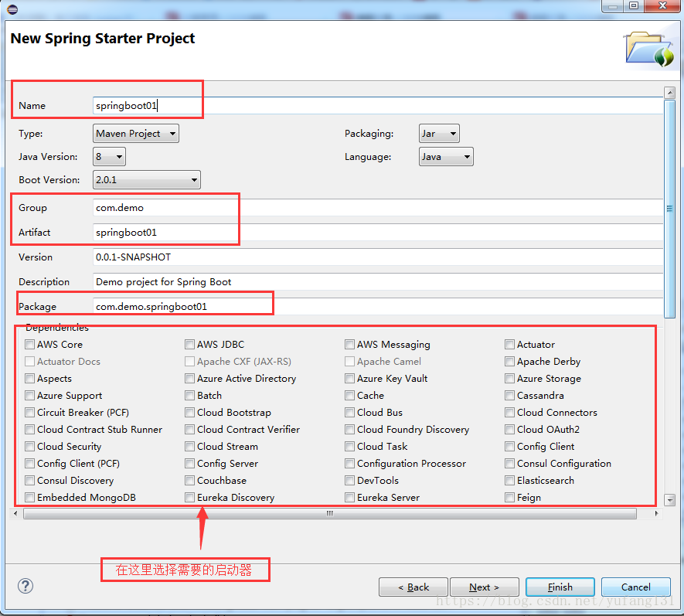The height and width of the screenshot is (616, 684).
Task: Enable the Batch dependency
Action: click(190, 395)
